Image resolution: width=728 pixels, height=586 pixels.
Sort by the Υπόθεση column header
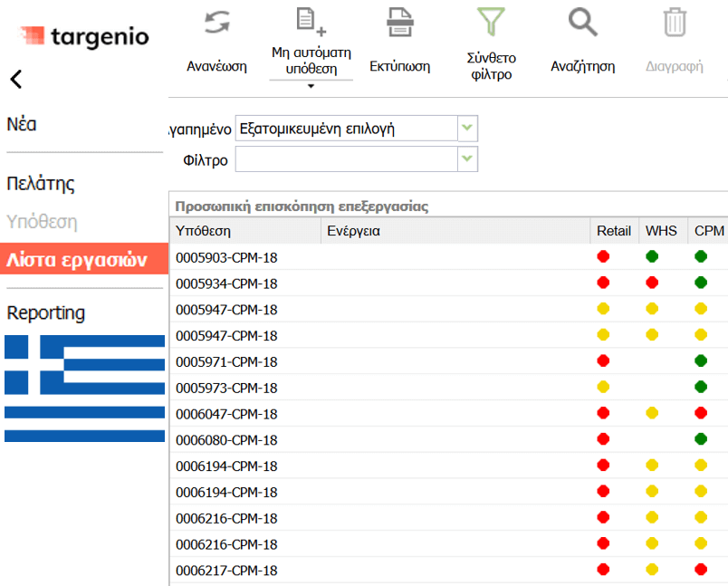coord(203,231)
